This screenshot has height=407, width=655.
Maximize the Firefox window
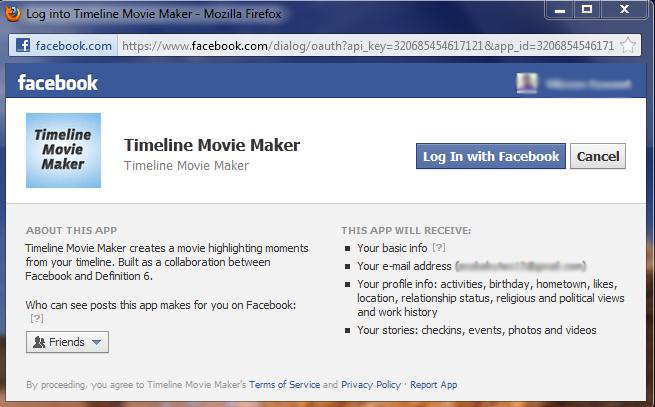click(x=587, y=10)
